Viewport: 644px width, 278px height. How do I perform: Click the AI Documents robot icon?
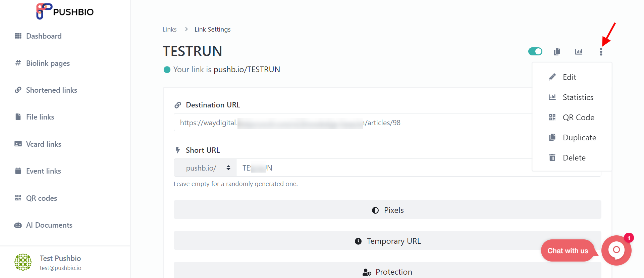click(x=18, y=225)
